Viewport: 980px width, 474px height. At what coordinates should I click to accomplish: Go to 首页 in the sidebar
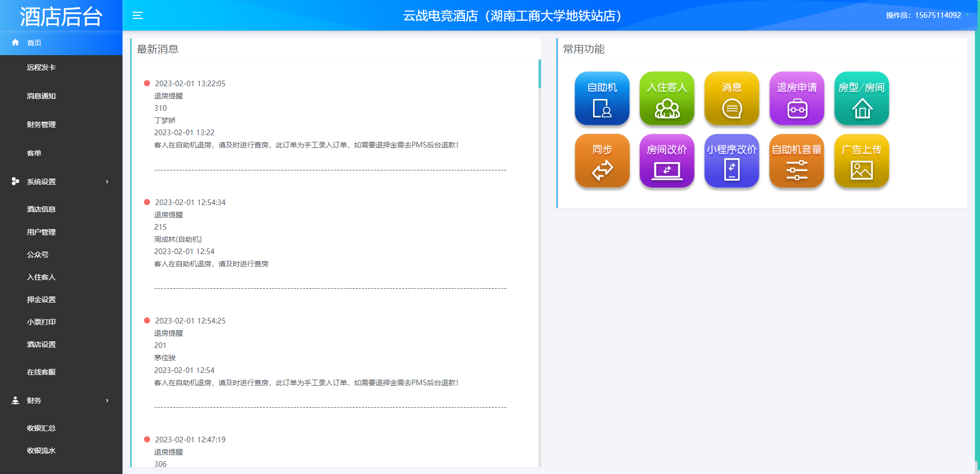[x=61, y=43]
